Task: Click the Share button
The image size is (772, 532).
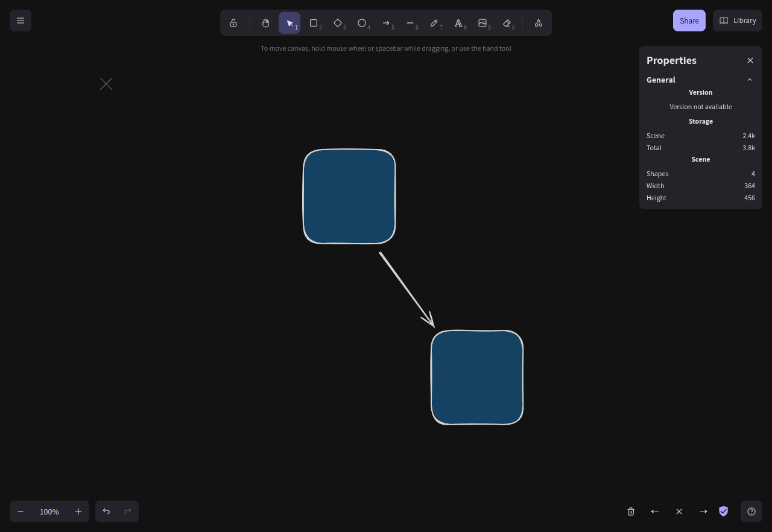Action: click(x=689, y=21)
